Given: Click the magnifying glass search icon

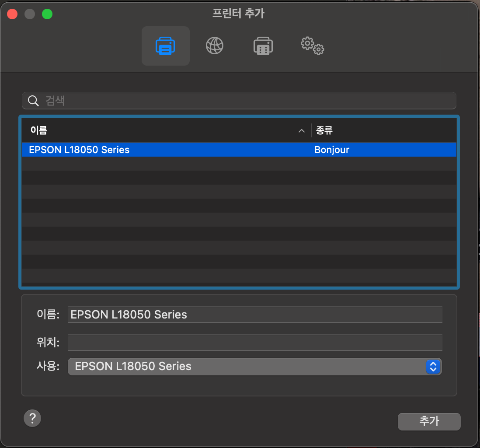Looking at the screenshot, I should tap(33, 101).
